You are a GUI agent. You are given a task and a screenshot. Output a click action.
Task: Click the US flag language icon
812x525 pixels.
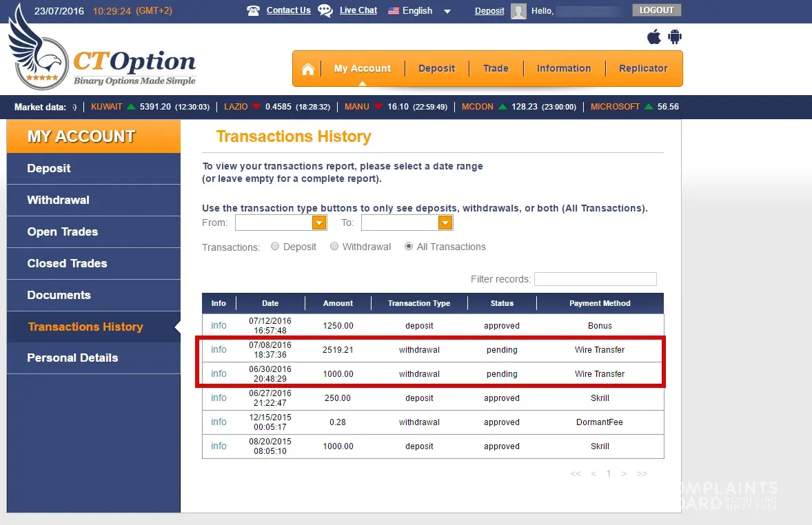click(x=394, y=11)
